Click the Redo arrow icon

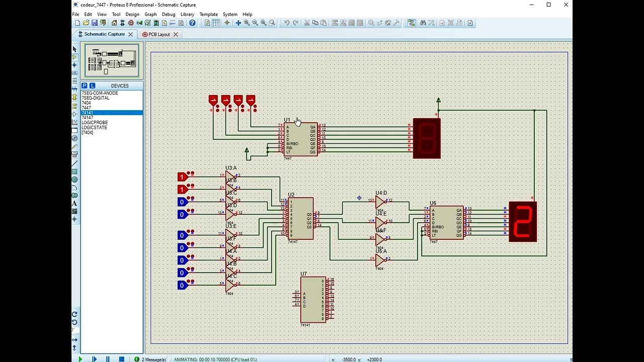pyautogui.click(x=295, y=23)
